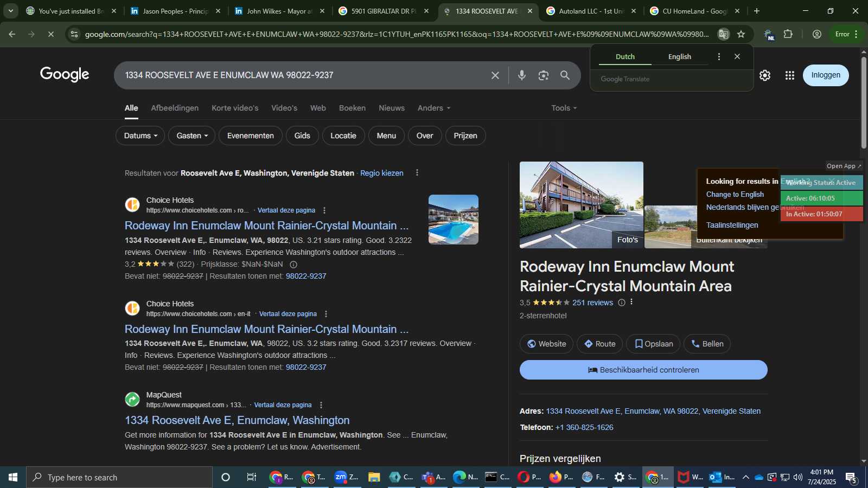Open Google Lens image search
This screenshot has width=868, height=488.
[544, 75]
